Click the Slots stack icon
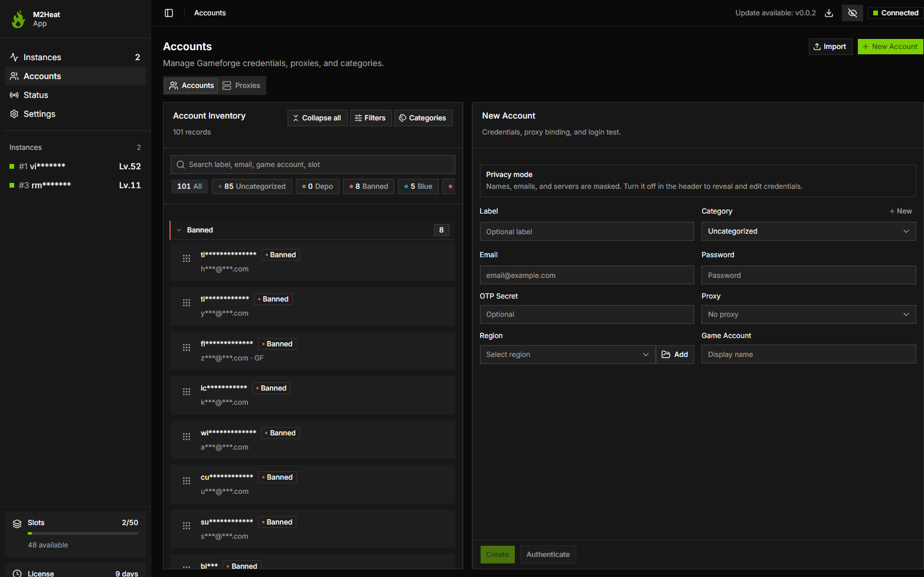Viewport: 924px width, 577px height. [x=17, y=523]
